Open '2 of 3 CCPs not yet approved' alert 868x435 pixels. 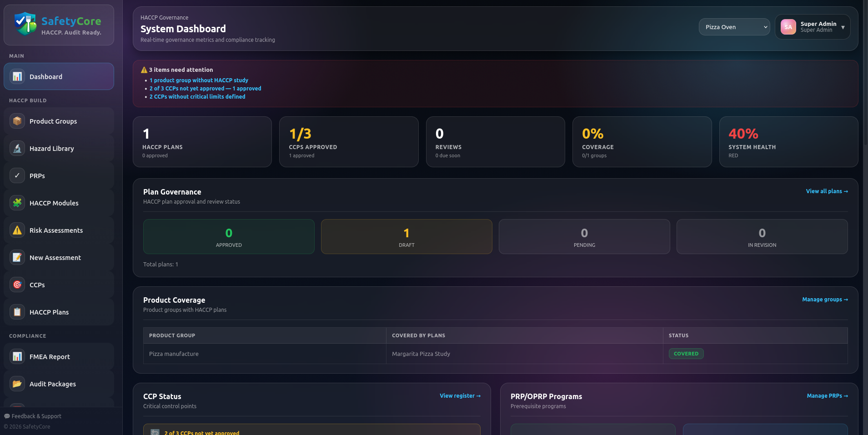(205, 88)
